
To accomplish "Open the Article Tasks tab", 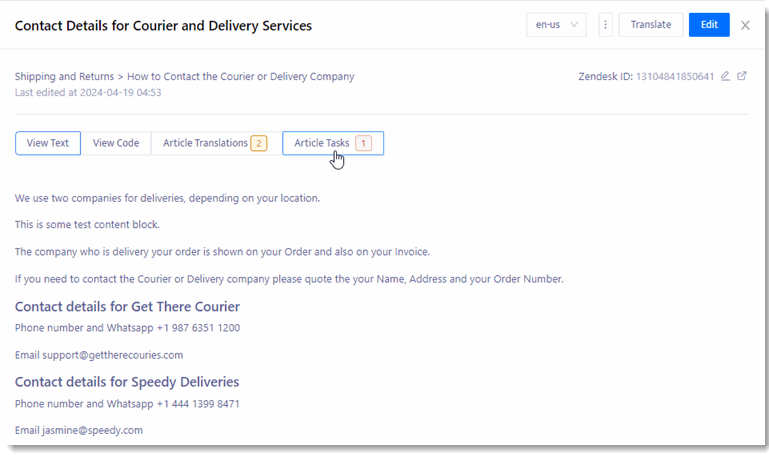I will (333, 143).
